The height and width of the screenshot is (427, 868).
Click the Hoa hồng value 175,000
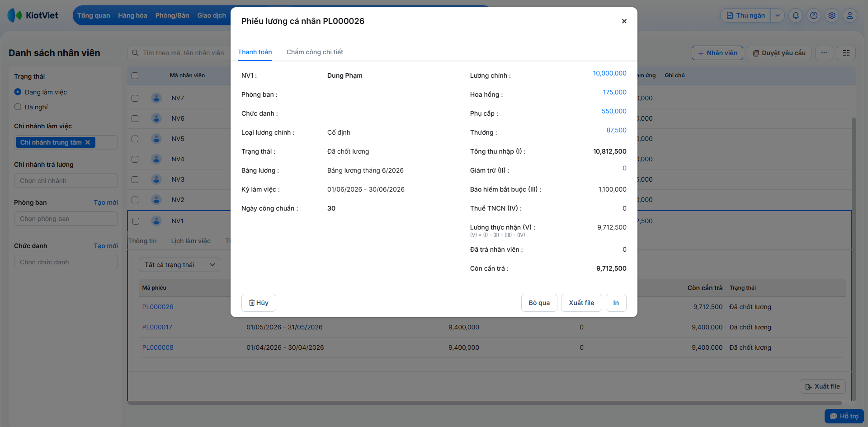[x=614, y=92]
